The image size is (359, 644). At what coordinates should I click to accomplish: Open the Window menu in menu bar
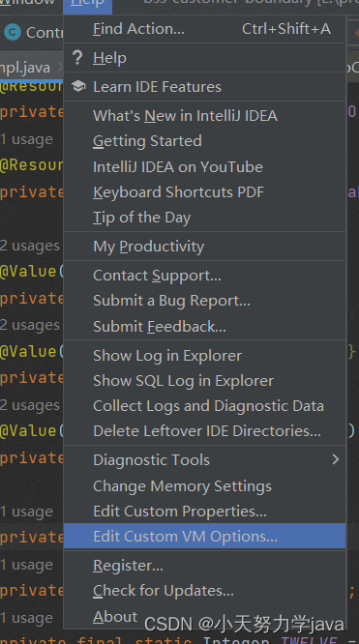tap(29, 4)
